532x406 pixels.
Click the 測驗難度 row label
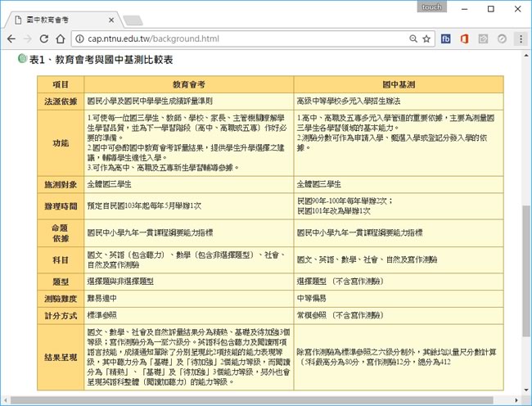[x=61, y=299]
